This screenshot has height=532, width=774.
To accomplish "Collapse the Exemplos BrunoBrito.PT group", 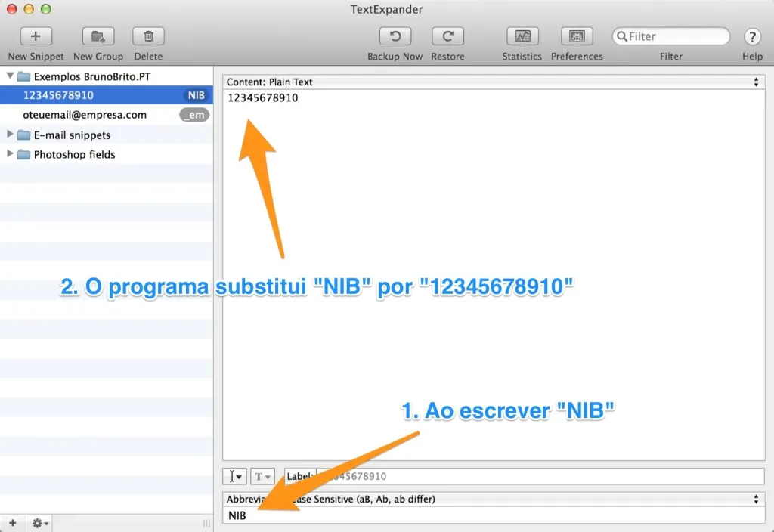I will [9, 76].
